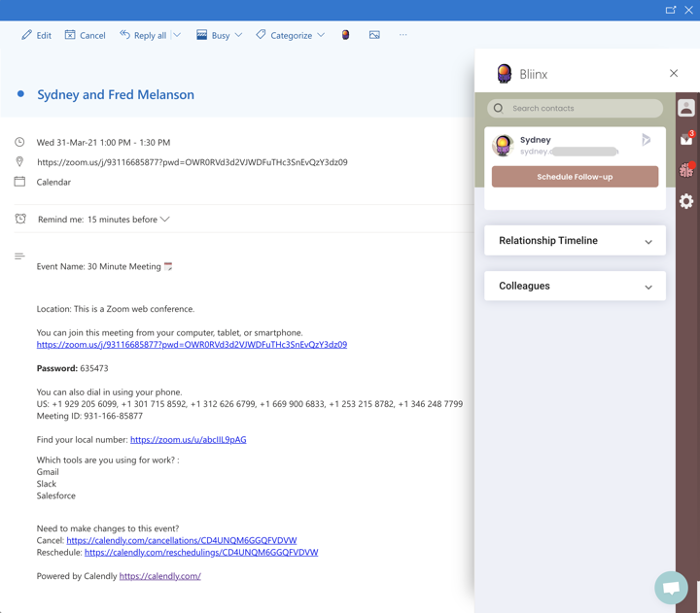Open the inbox icon with badge 3
Viewport: 700px width, 613px height.
[686, 139]
